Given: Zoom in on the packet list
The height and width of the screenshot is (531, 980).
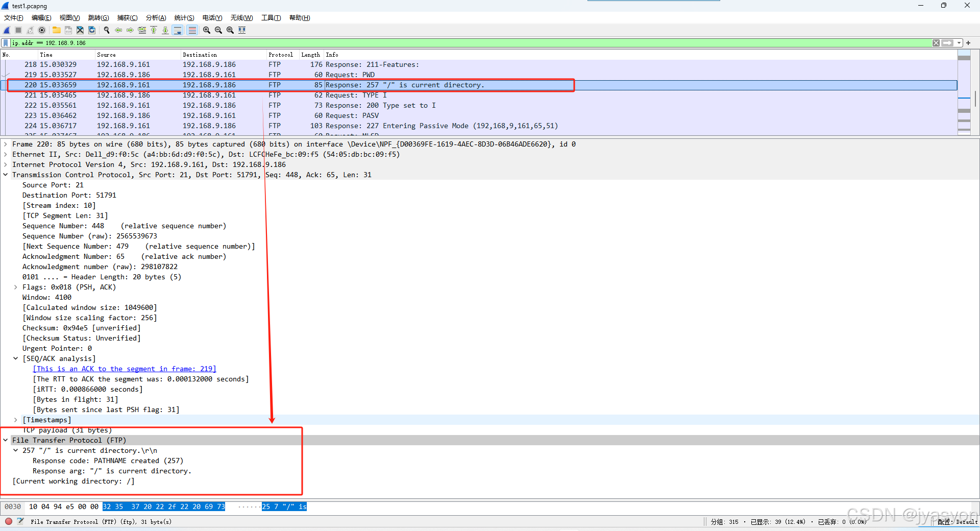Looking at the screenshot, I should click(x=206, y=30).
